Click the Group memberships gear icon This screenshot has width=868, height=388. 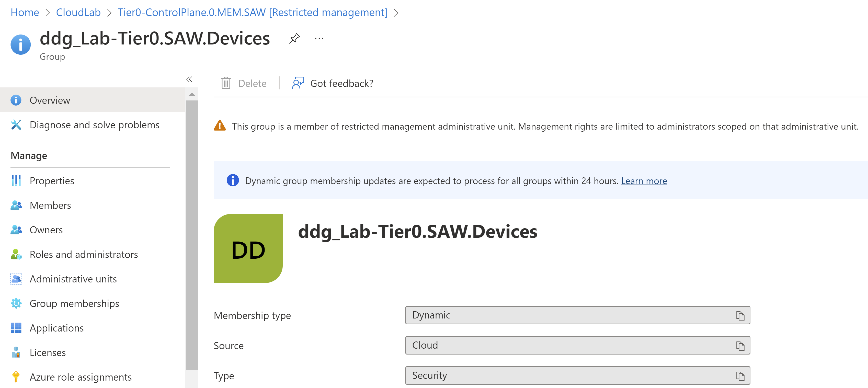coord(16,303)
